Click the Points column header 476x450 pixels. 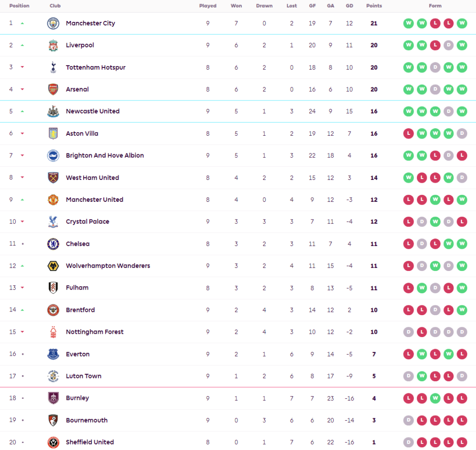(x=374, y=6)
